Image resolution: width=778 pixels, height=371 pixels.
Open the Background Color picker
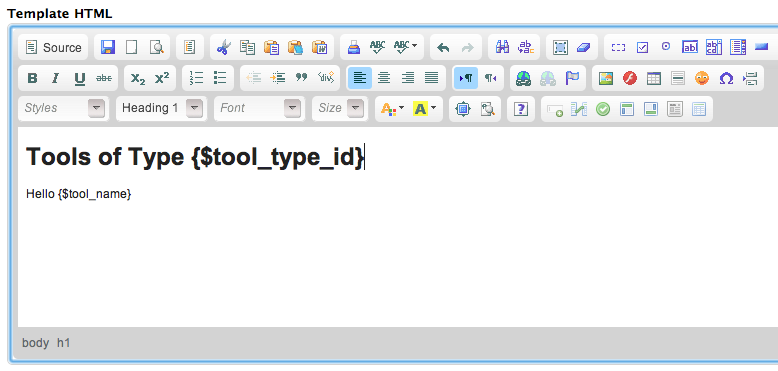click(x=424, y=109)
